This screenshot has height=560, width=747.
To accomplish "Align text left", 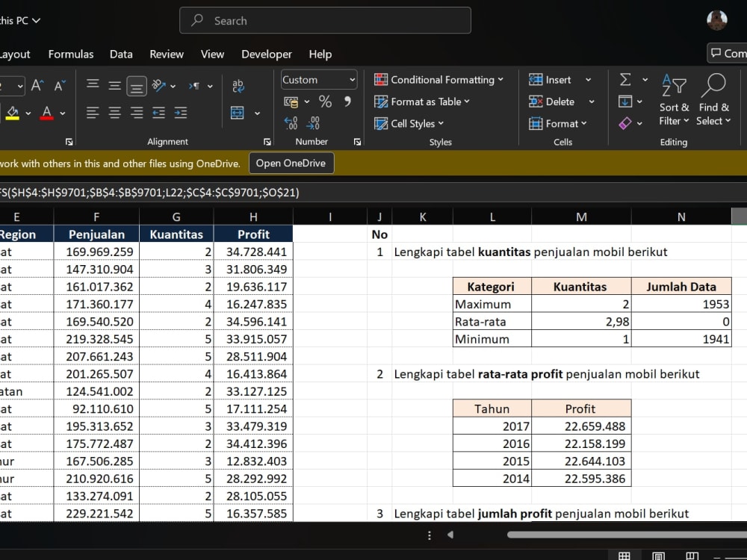I will [93, 113].
